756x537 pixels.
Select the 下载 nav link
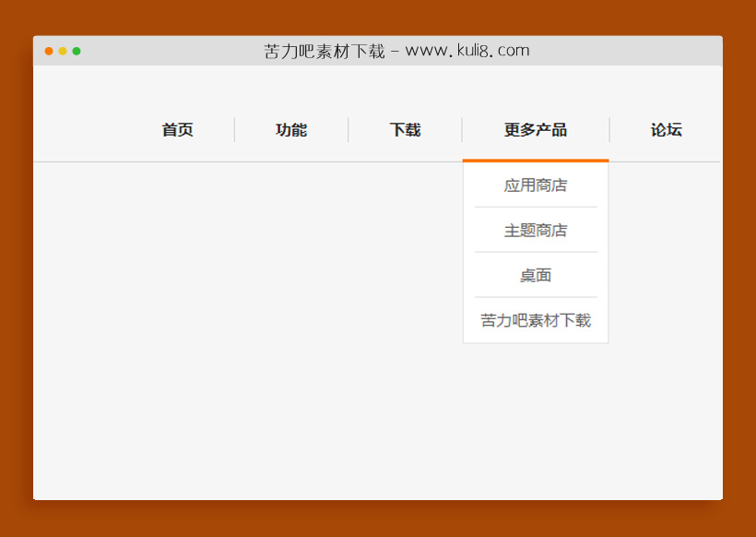404,130
